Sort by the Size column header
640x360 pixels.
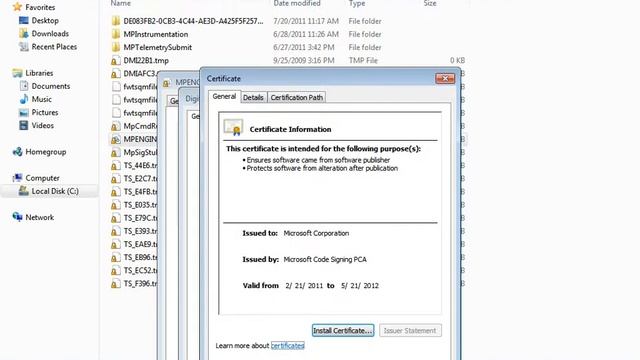pyautogui.click(x=430, y=4)
